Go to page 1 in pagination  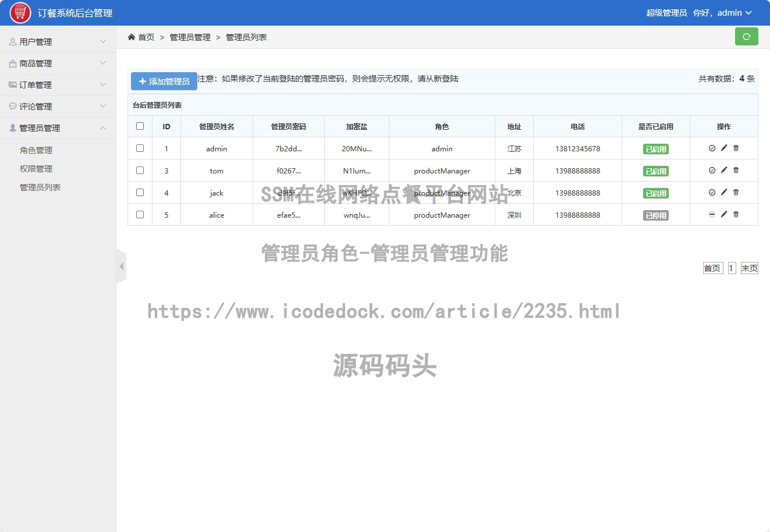click(x=732, y=268)
